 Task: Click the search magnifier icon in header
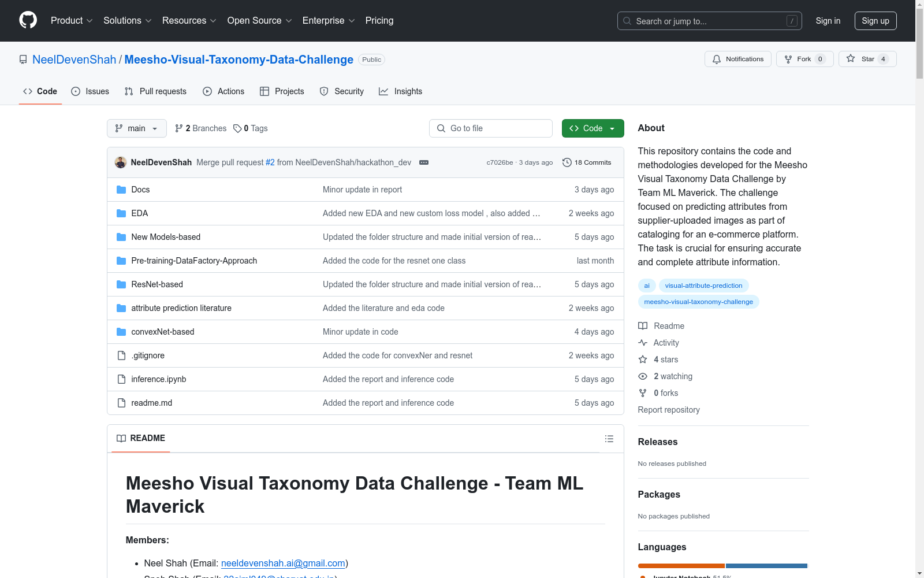click(627, 21)
